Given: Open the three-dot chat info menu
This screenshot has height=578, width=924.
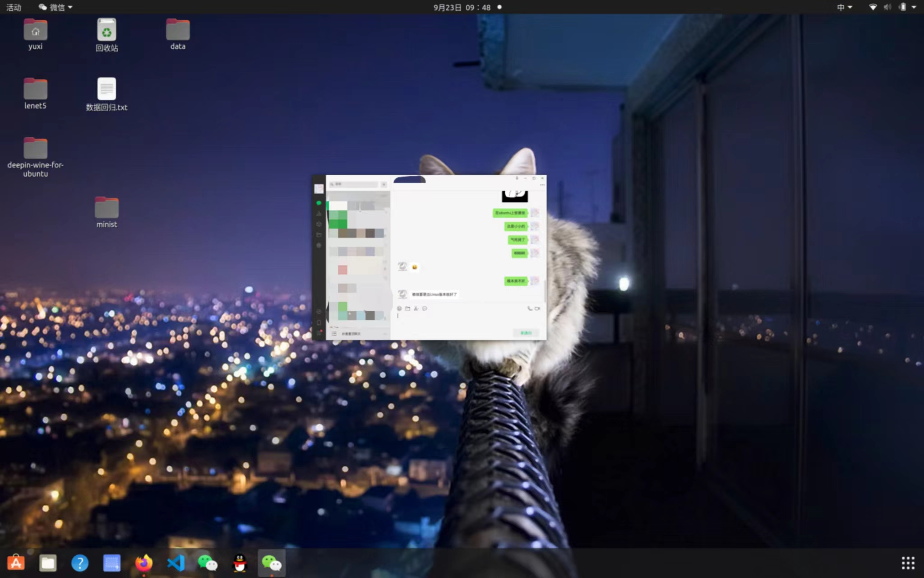Looking at the screenshot, I should click(x=542, y=185).
